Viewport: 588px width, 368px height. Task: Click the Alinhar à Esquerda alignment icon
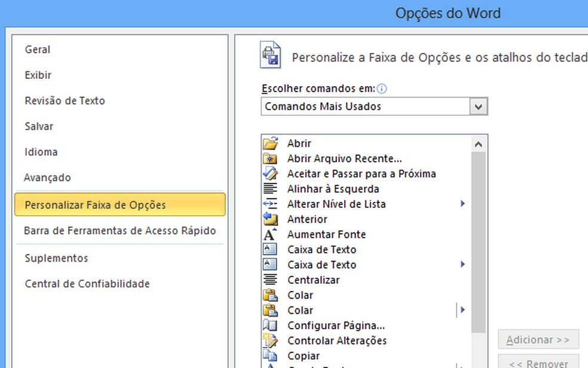click(x=270, y=188)
